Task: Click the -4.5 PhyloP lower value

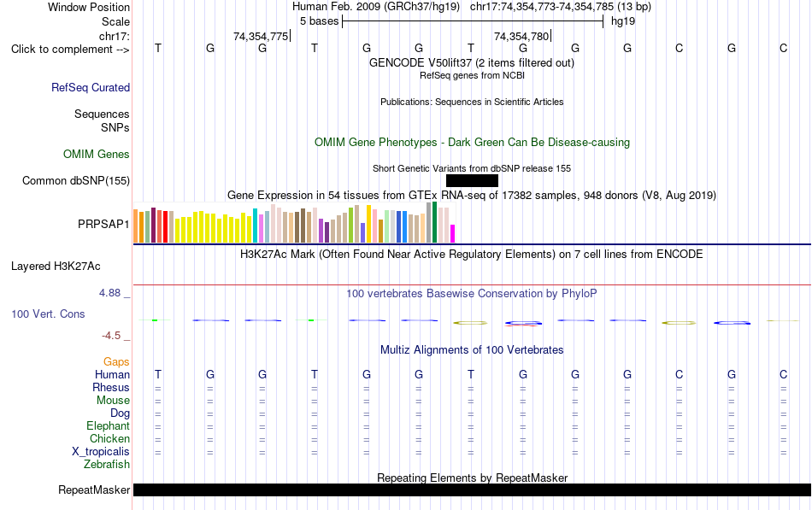Action: [x=111, y=336]
